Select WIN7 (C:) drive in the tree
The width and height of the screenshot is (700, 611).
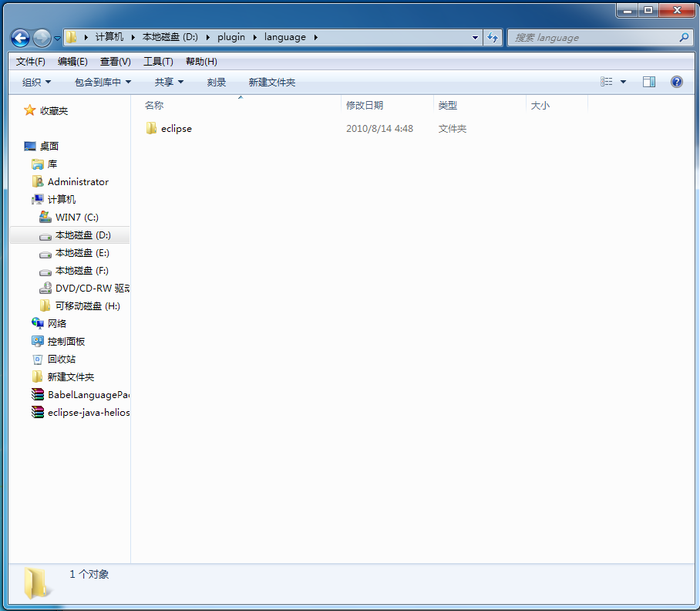click(77, 217)
